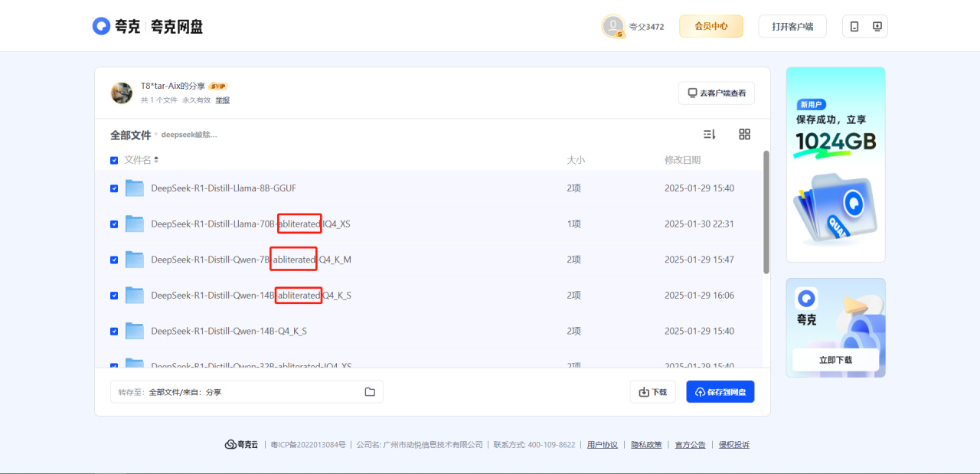Screen dimensions: 980x474
Task: Open DeepSeek-R1-Distill-Qwen-7B-abliterated-Q4_K_M folder name
Action: click(x=251, y=260)
